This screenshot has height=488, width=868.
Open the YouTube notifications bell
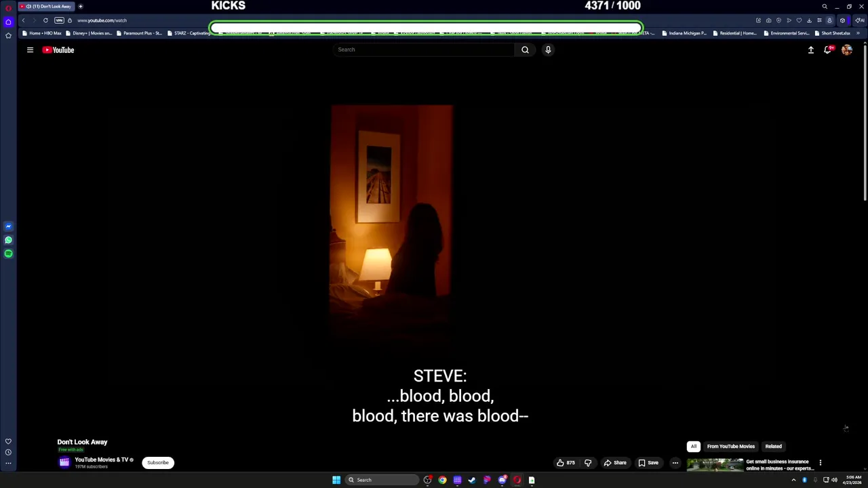(x=828, y=49)
